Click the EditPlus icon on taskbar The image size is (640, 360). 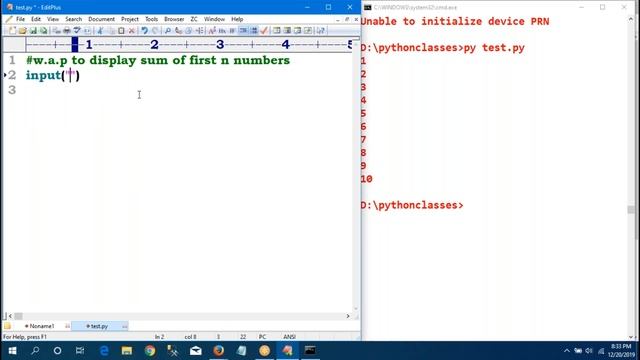pos(287,351)
